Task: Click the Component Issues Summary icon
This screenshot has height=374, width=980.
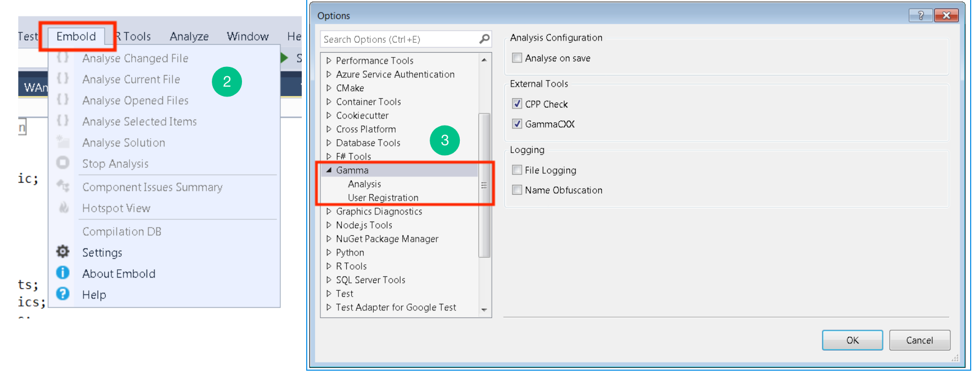Action: point(63,186)
